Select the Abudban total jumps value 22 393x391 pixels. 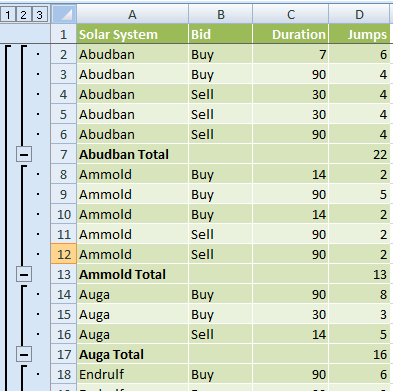pos(359,154)
